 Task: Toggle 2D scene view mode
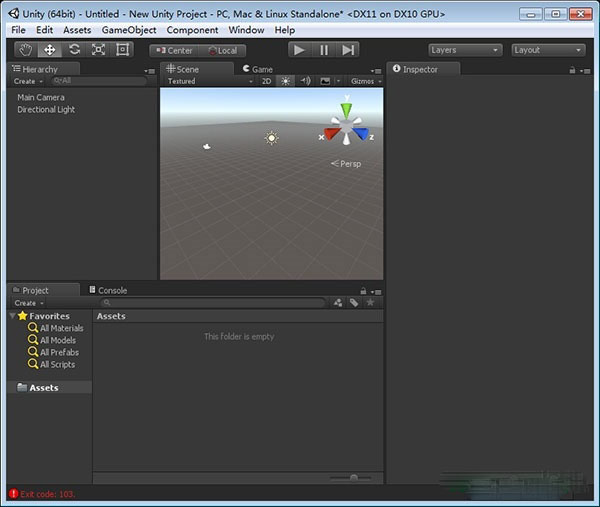[267, 81]
